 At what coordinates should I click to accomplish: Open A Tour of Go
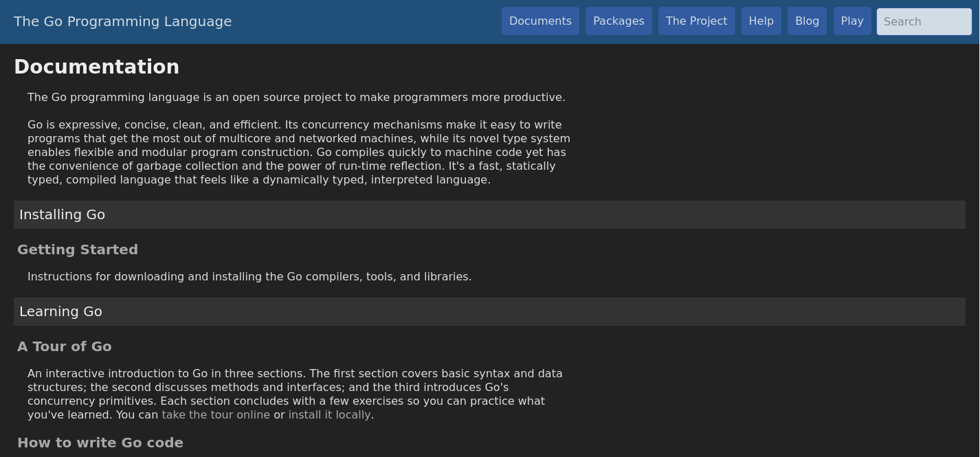point(64,346)
